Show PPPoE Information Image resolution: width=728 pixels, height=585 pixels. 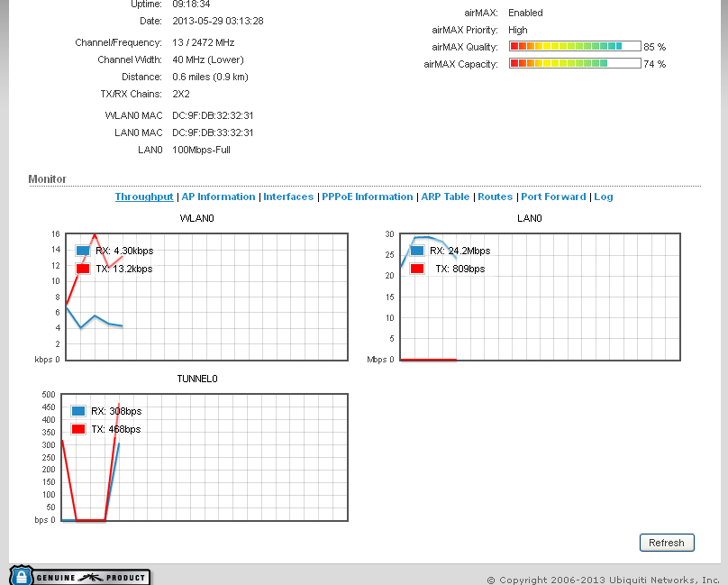coord(368,197)
